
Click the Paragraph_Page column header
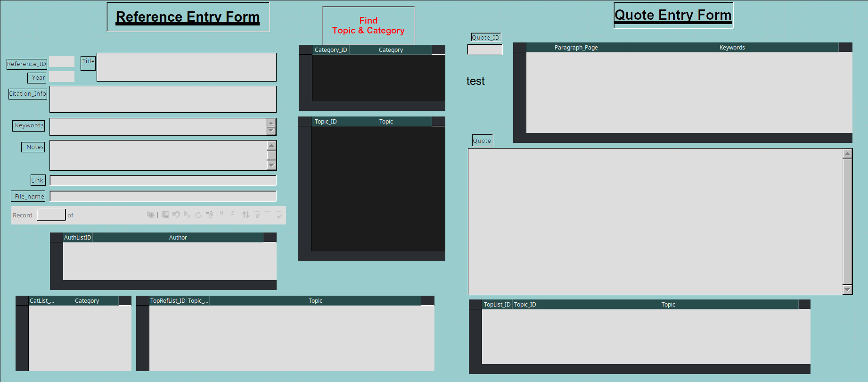(576, 48)
